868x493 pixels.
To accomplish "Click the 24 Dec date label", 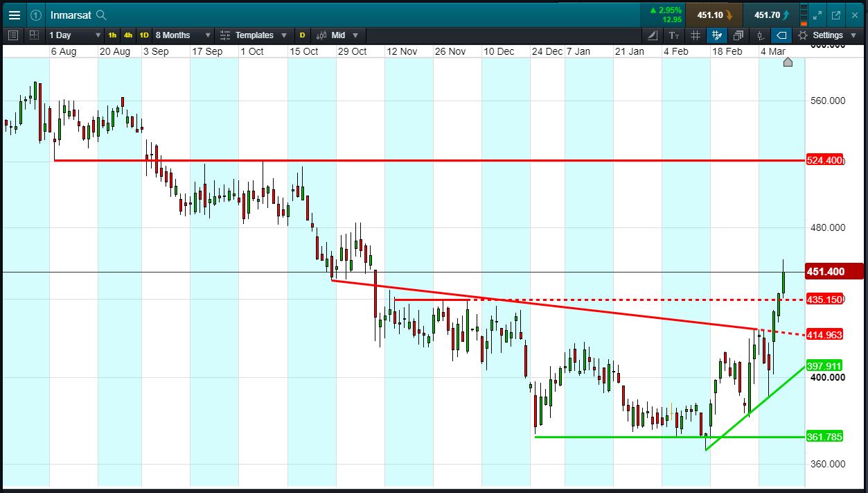I will (x=547, y=51).
